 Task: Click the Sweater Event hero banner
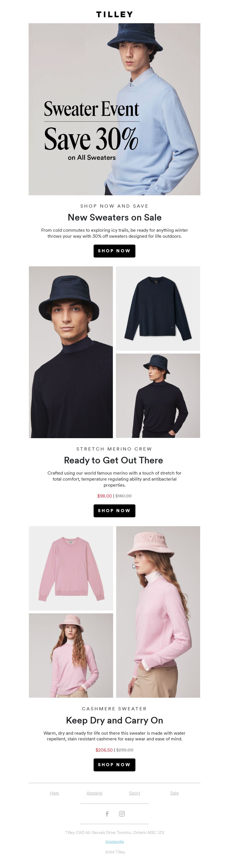coord(114,109)
